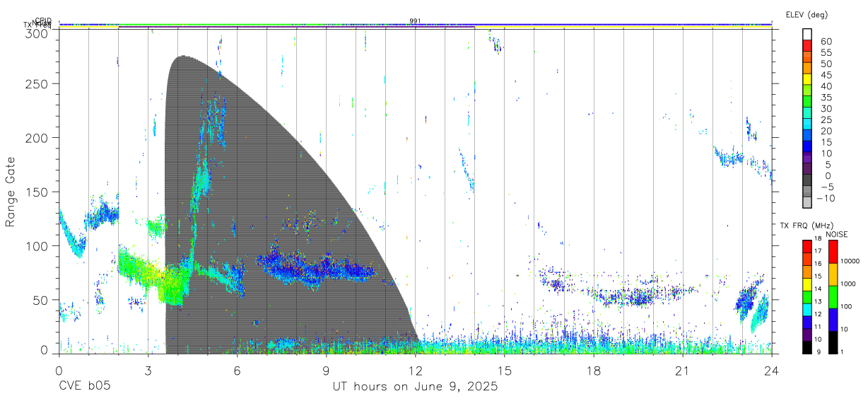Click the "NOISE" legend title
Image resolution: width=868 pixels, height=401 pixels.
click(837, 234)
